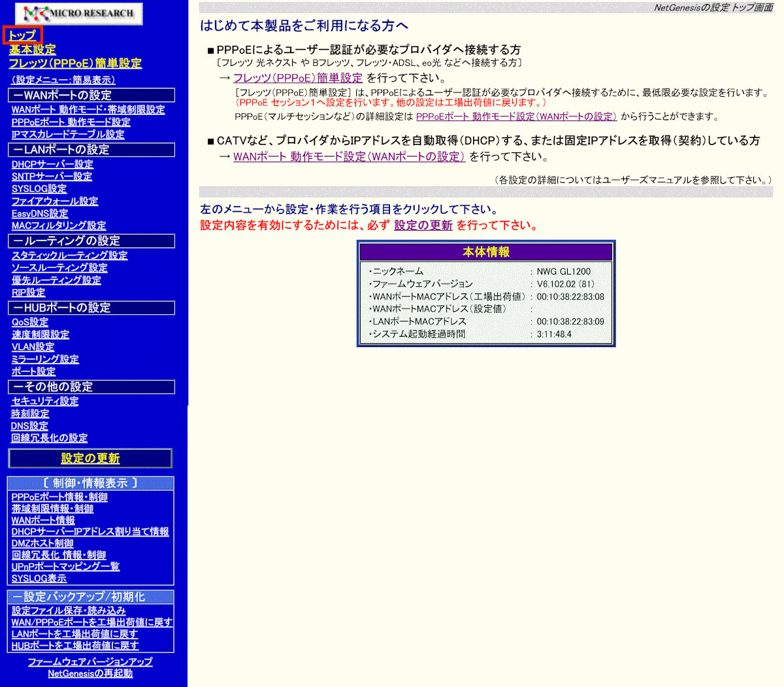Open the トップ link in the sidebar

[22, 35]
